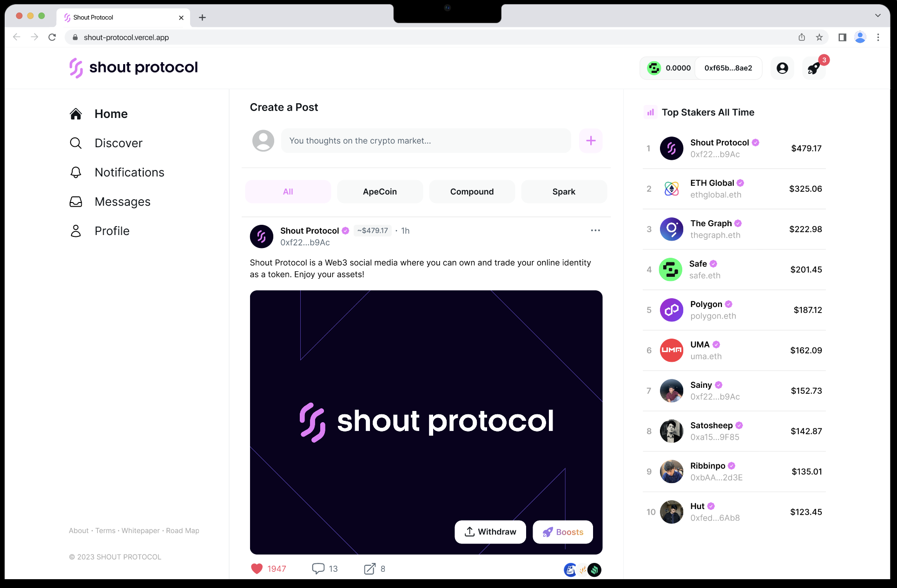
Task: Expand the Spark filter tab
Action: [563, 192]
